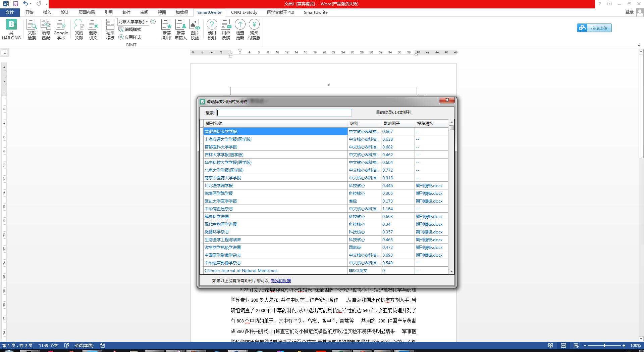The image size is (644, 352).
Task: Switch to the 开始 tab
Action: (x=29, y=12)
